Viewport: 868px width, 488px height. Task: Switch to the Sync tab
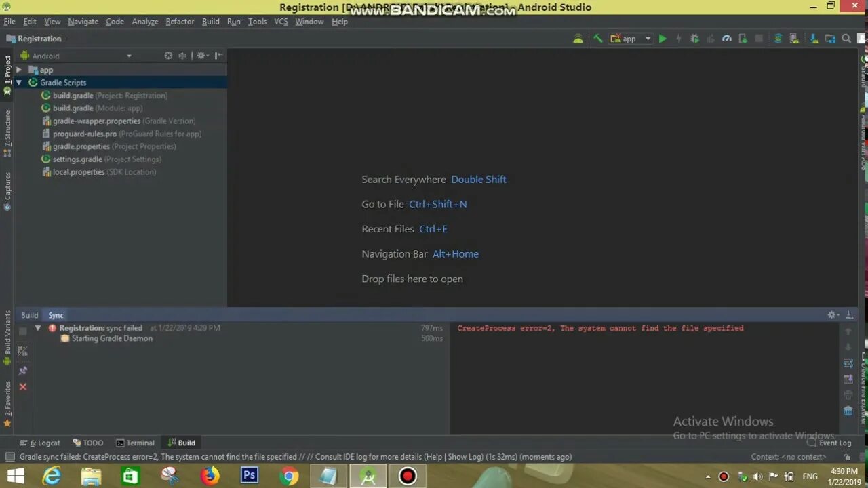[x=56, y=315]
